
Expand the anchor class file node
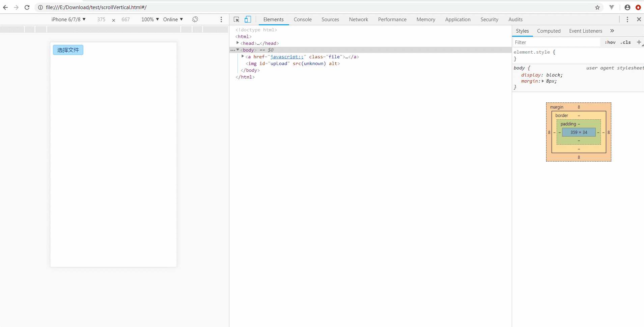(243, 56)
